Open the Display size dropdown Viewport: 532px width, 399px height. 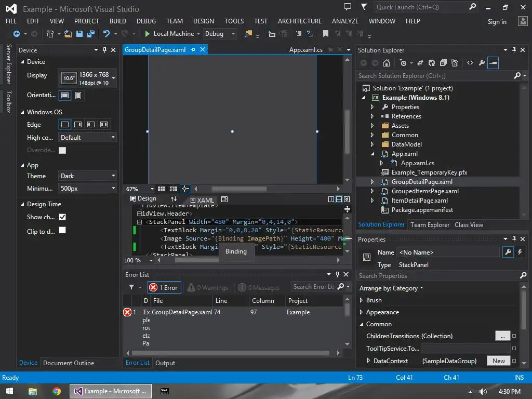click(x=87, y=78)
